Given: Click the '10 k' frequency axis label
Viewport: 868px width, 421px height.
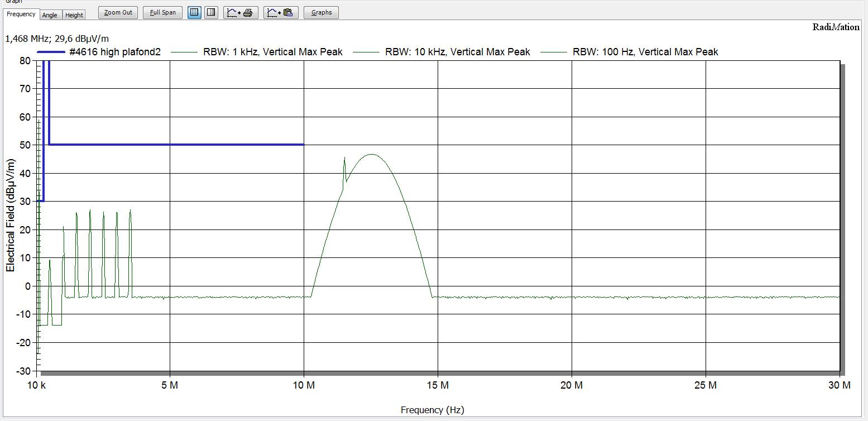Looking at the screenshot, I should tap(36, 385).
